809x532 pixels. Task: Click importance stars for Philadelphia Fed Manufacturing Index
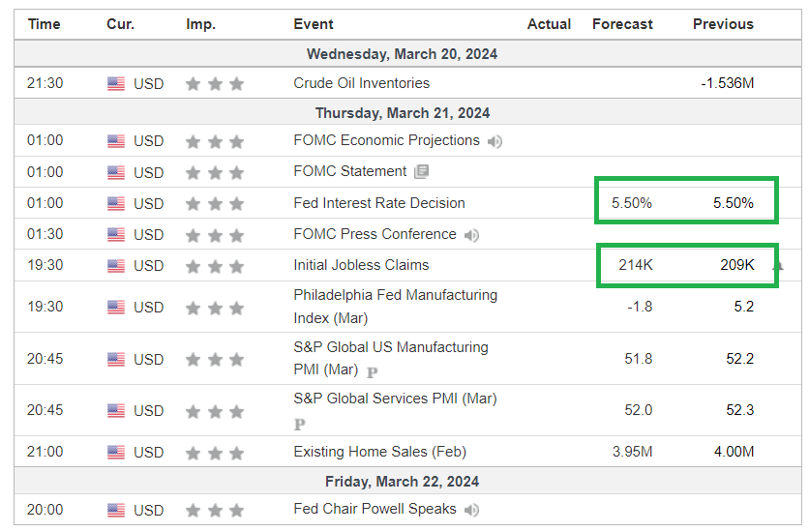(x=215, y=309)
